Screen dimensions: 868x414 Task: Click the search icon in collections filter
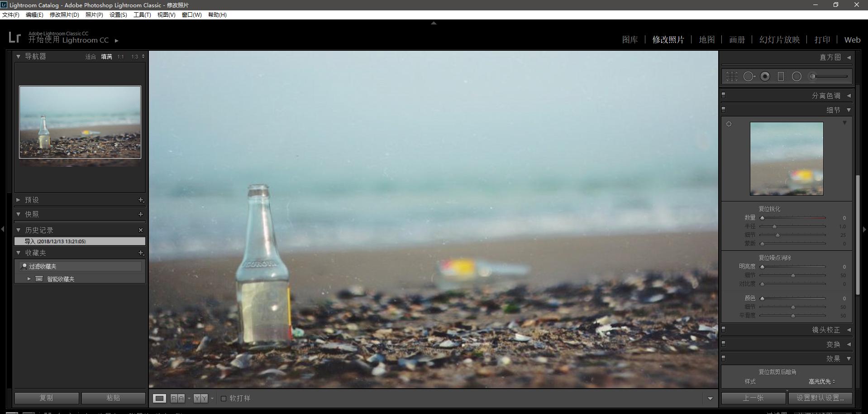tap(24, 266)
